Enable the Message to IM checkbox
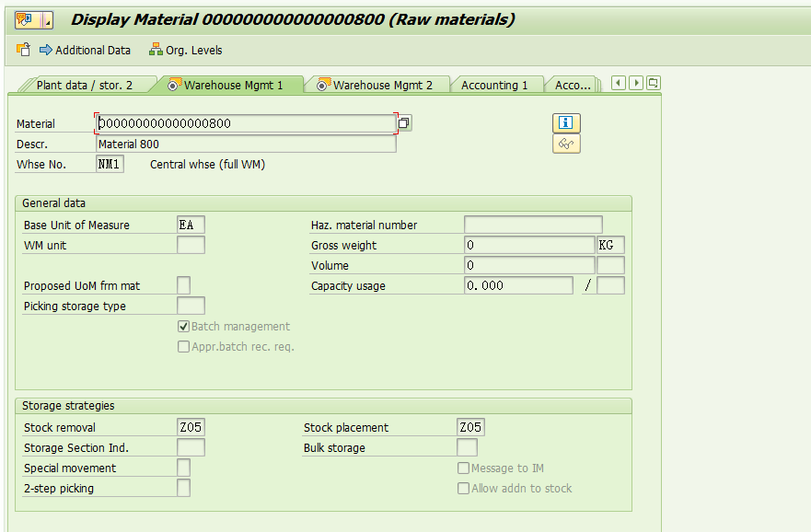The height and width of the screenshot is (532, 811). (x=464, y=468)
